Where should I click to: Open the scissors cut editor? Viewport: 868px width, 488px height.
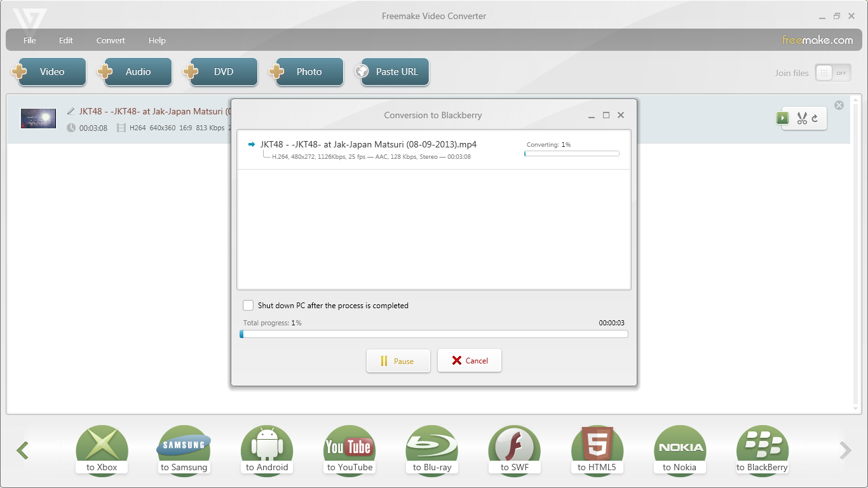[x=802, y=118]
